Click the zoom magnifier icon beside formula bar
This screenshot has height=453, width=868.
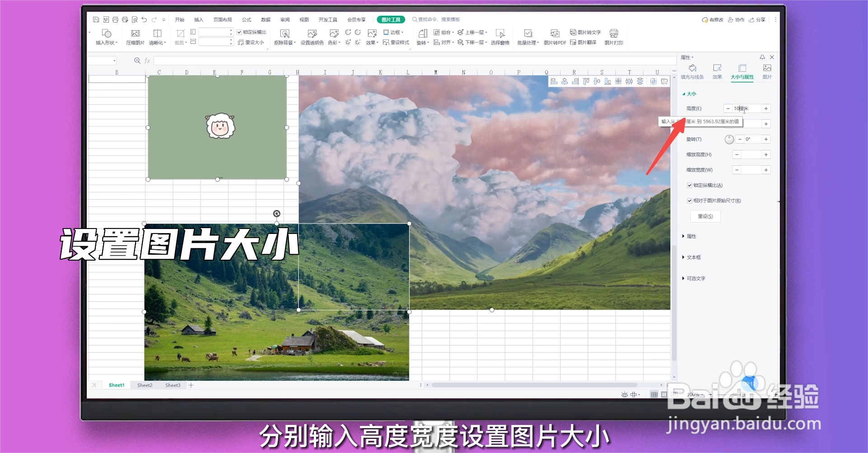(137, 61)
